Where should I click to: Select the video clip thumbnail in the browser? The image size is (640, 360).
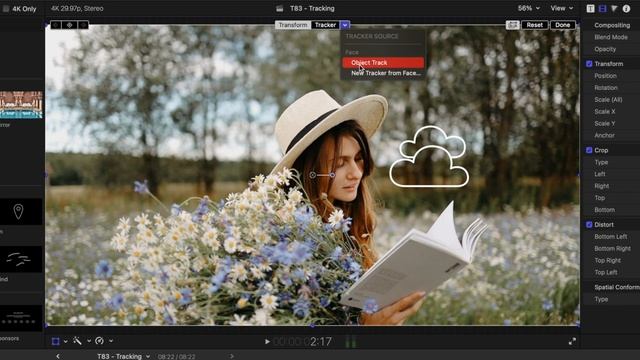pyautogui.click(x=21, y=105)
